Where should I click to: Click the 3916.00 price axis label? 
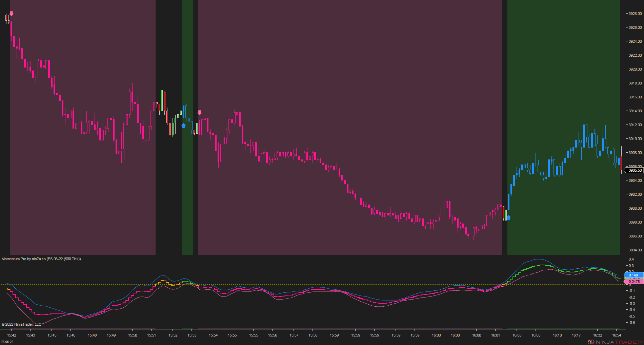point(635,97)
